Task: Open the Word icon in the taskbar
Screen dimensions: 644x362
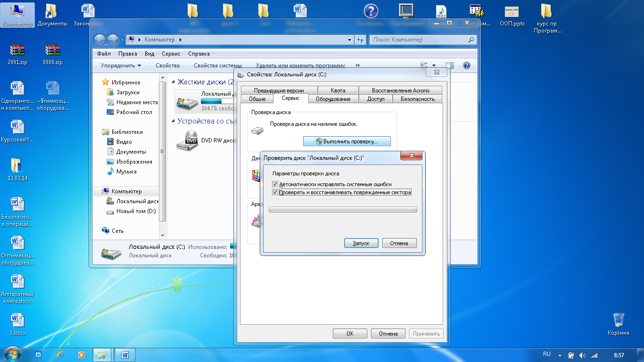Action: tap(125, 354)
